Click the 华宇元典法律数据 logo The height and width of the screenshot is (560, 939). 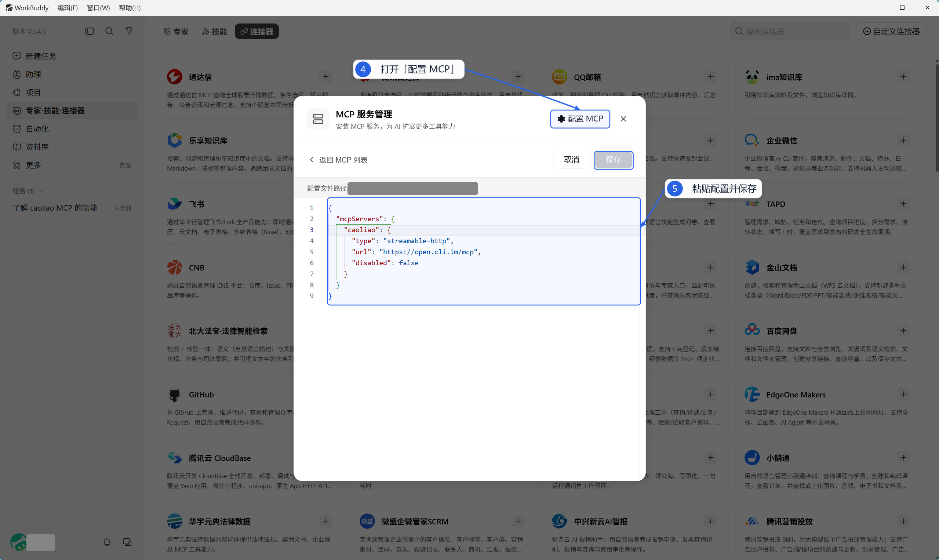(175, 521)
